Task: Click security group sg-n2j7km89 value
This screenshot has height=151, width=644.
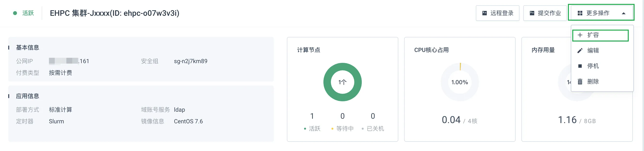Action: (x=190, y=61)
